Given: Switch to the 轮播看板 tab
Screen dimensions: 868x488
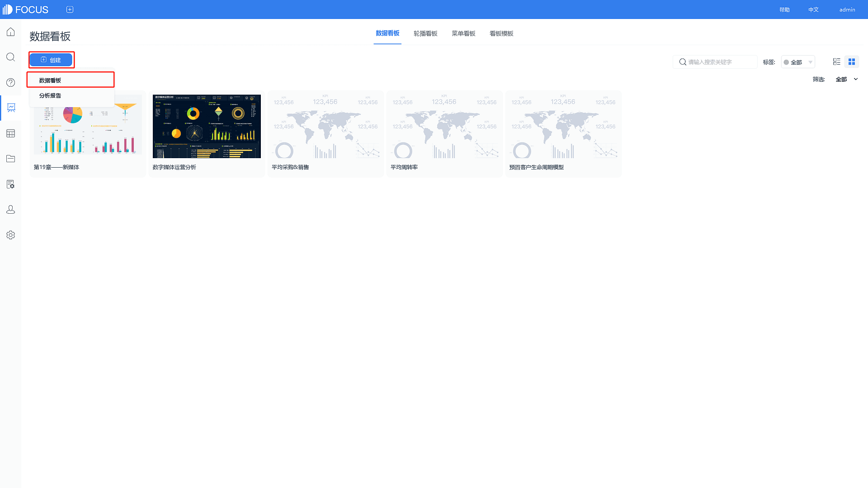Looking at the screenshot, I should pos(425,33).
